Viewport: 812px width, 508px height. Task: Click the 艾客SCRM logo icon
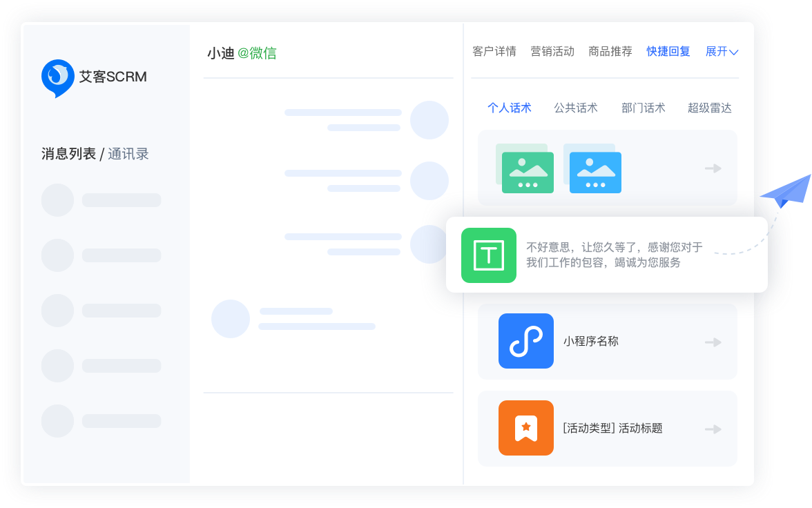point(58,77)
